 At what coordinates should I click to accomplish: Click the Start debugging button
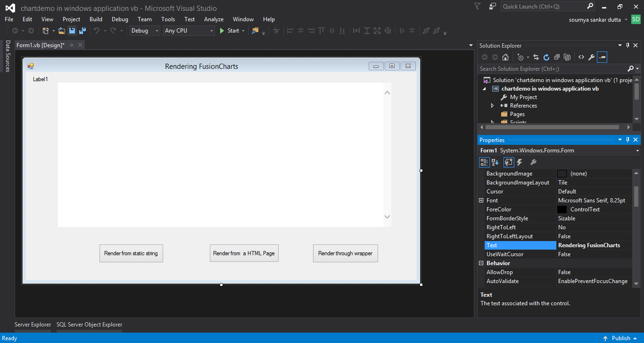(x=229, y=31)
